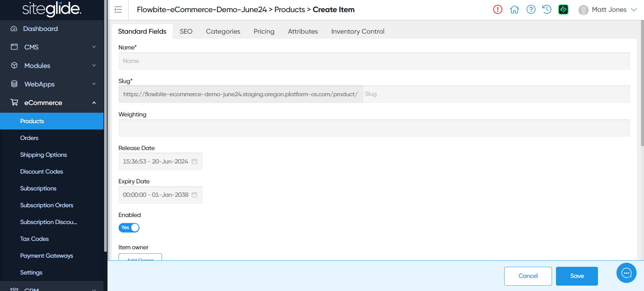This screenshot has height=291, width=644.
Task: Open the history clock icon
Action: click(547, 9)
